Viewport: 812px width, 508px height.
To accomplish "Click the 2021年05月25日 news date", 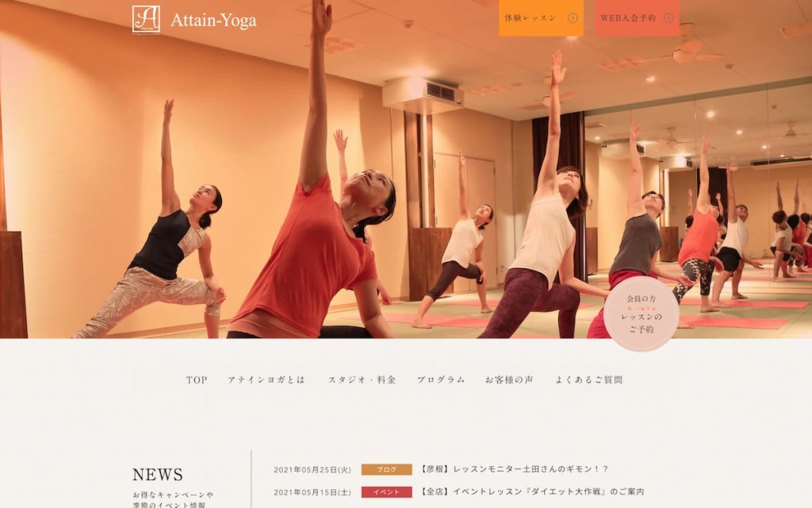I will click(x=312, y=470).
